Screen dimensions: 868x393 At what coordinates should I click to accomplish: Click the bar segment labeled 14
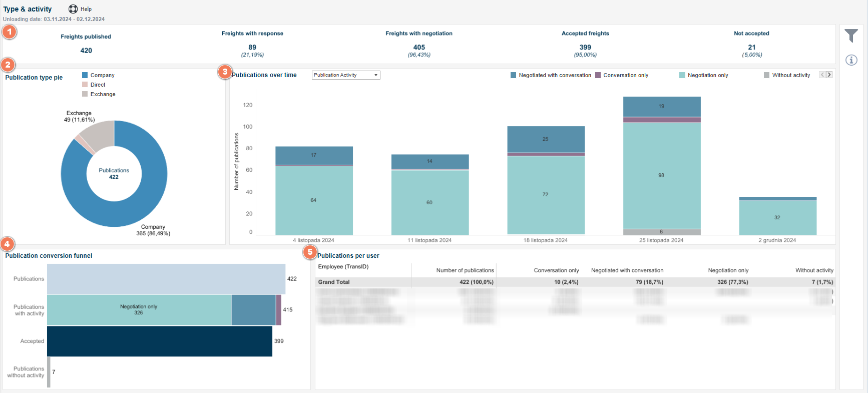430,161
